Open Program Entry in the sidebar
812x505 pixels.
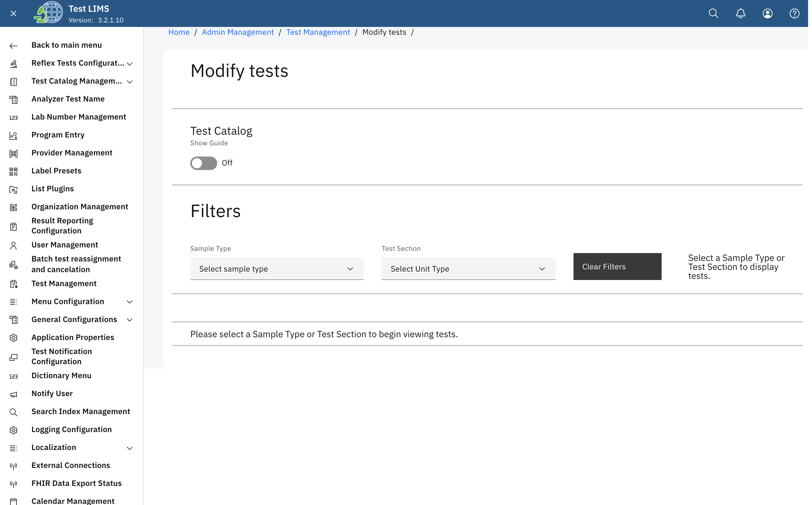(x=58, y=135)
